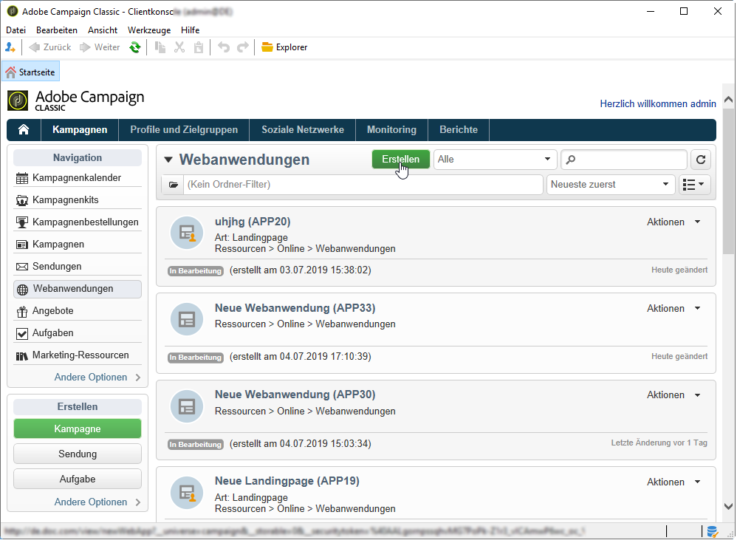The height and width of the screenshot is (560, 754).
Task: Click the APP33 web application icon
Action: [187, 319]
